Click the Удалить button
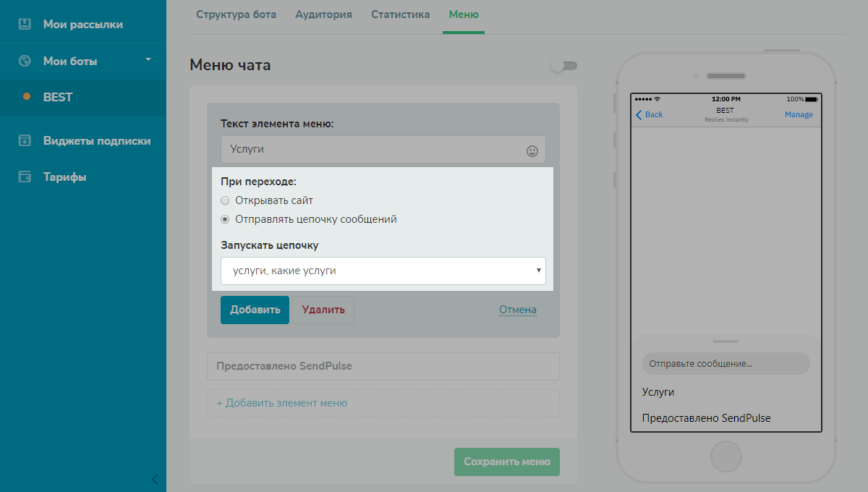 click(x=323, y=310)
